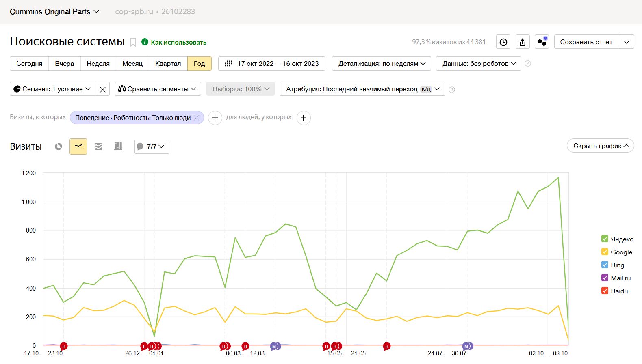Screen dimensions: 642x364
Task: Click help icon next to Данные dropdown
Action: [528, 63]
